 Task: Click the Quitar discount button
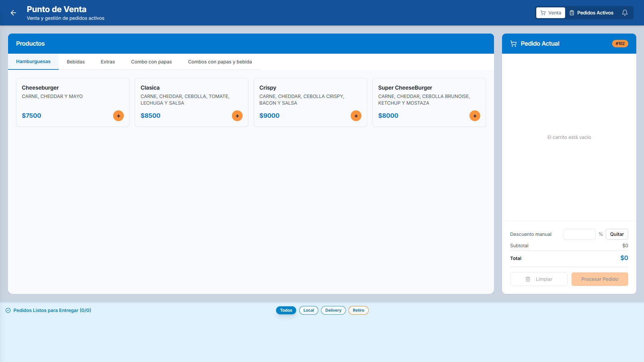coord(617,234)
